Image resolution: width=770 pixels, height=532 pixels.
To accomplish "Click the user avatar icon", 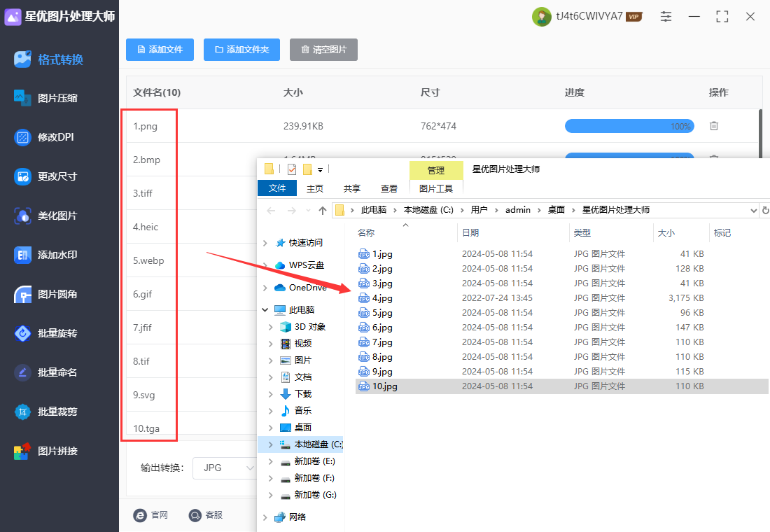I will click(x=542, y=17).
